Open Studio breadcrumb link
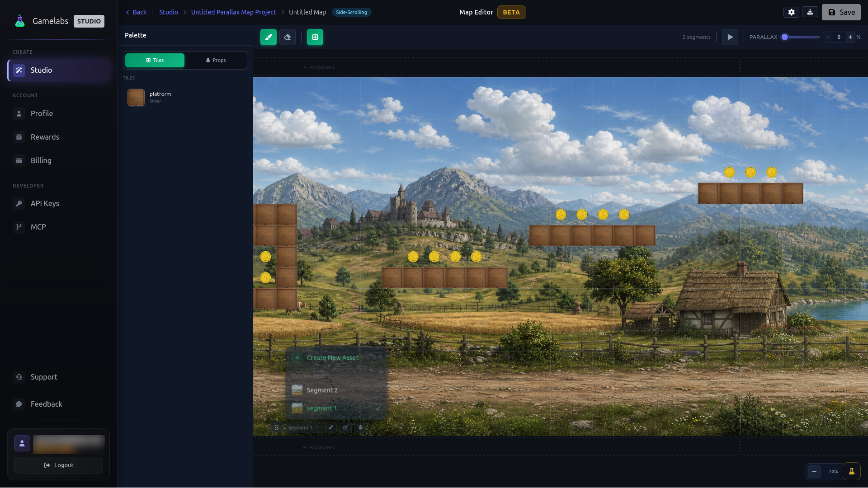Viewport: 868px width, 488px height. click(x=168, y=12)
